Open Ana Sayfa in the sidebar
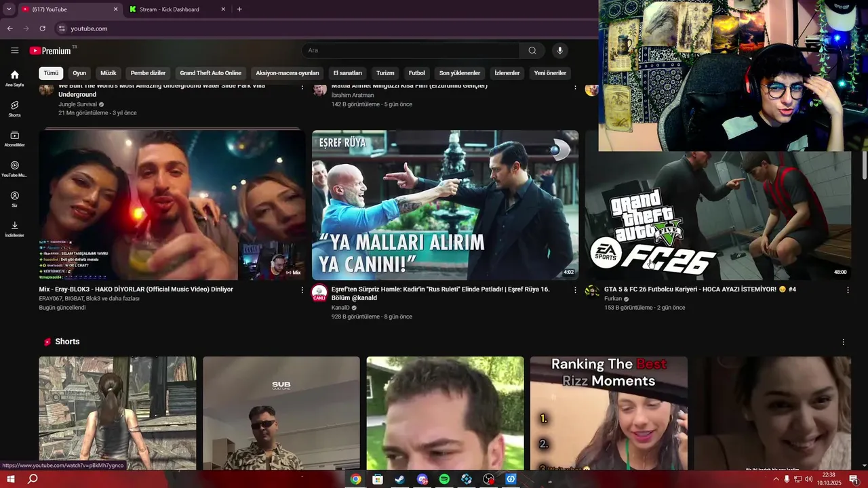 point(14,79)
